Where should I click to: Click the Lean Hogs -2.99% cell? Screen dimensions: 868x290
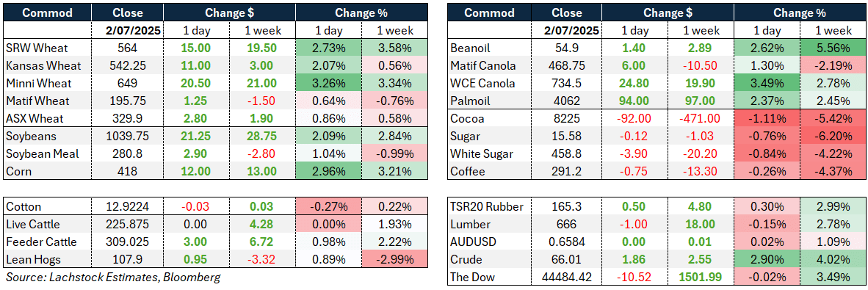click(x=394, y=259)
